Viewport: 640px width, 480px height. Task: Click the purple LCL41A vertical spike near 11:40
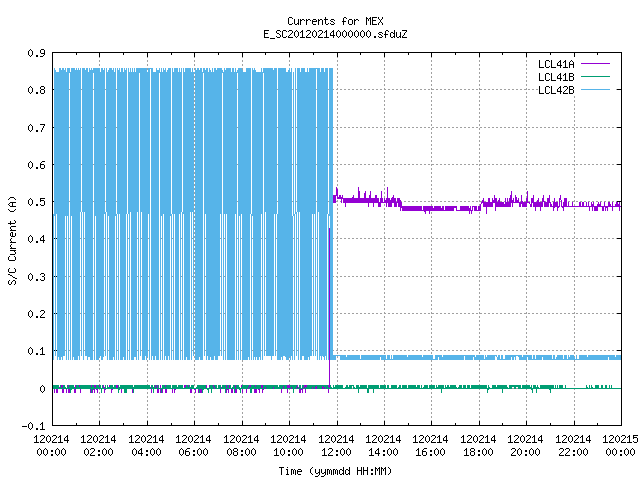(x=329, y=306)
